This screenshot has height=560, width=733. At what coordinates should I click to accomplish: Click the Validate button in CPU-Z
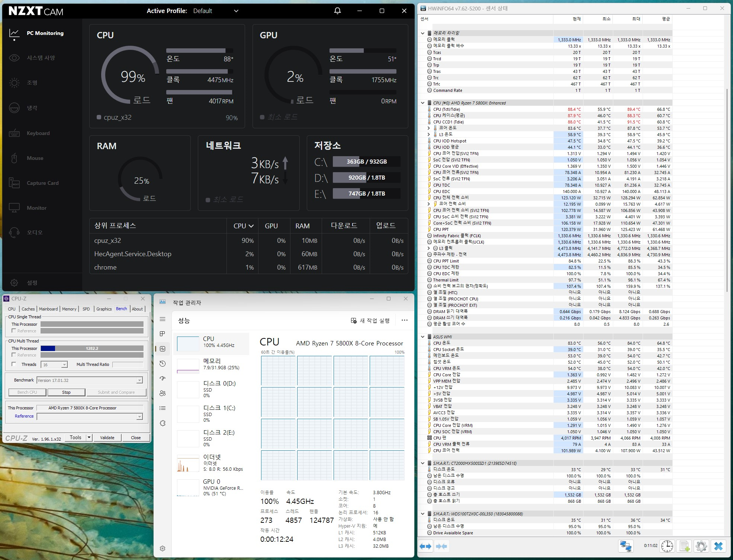(x=107, y=438)
